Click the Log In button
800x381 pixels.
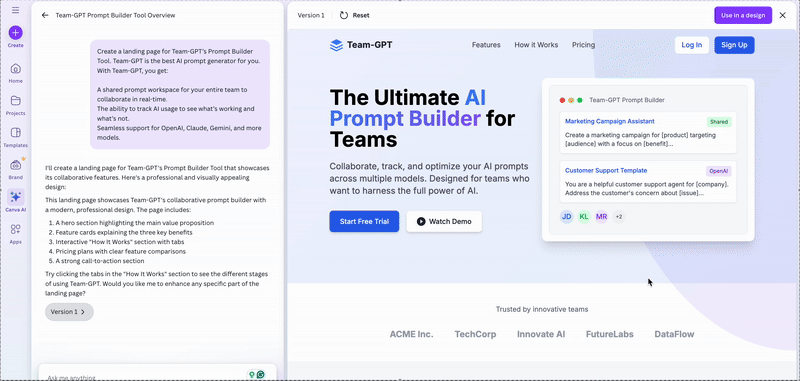(692, 45)
